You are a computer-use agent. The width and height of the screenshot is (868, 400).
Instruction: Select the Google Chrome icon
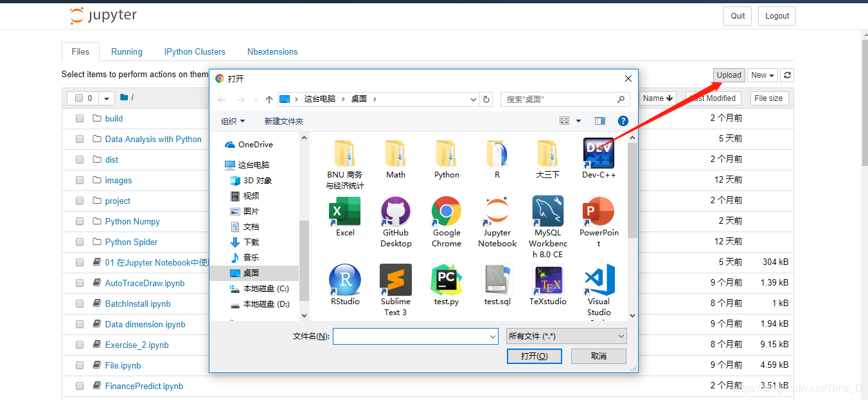[x=446, y=212]
